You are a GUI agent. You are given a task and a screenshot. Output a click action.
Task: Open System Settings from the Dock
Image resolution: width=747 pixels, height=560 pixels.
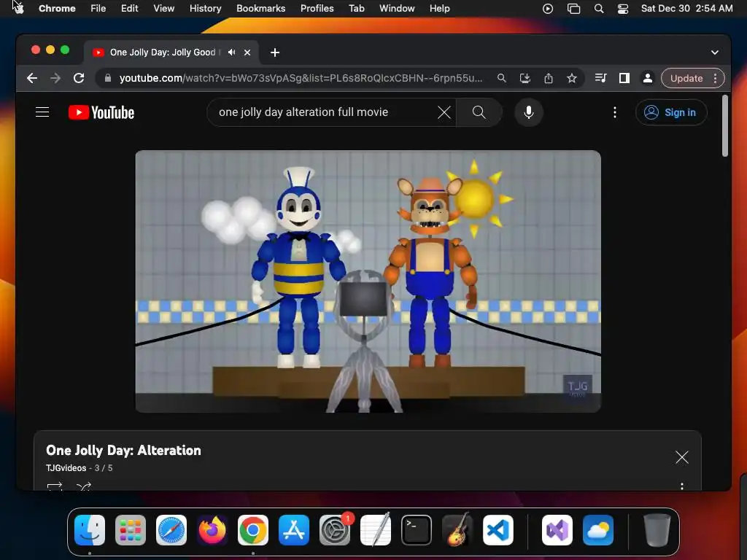(334, 530)
